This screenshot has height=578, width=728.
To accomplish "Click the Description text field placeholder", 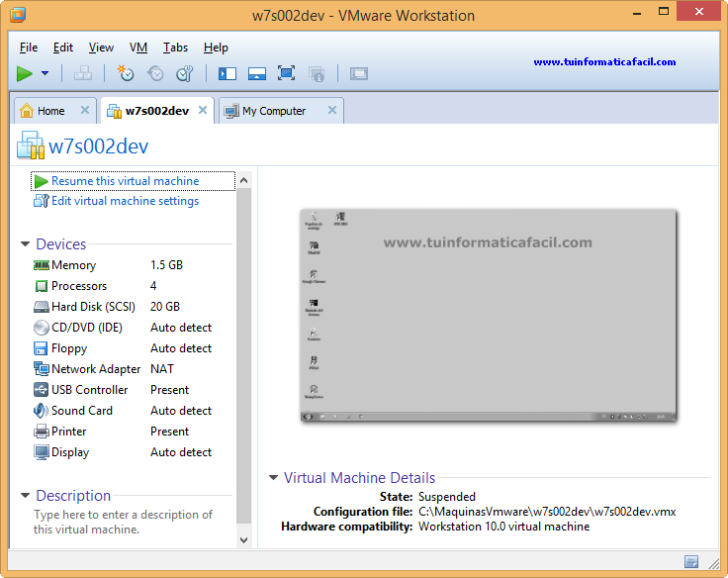I will click(123, 522).
